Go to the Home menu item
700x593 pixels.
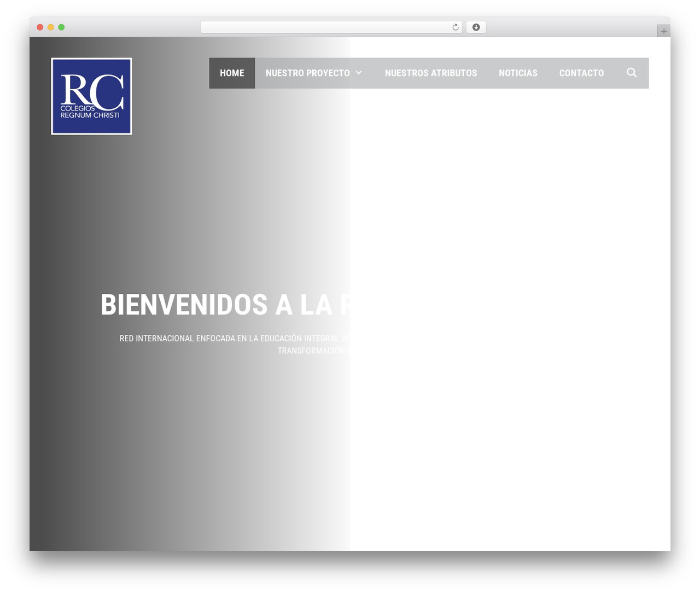tap(232, 73)
